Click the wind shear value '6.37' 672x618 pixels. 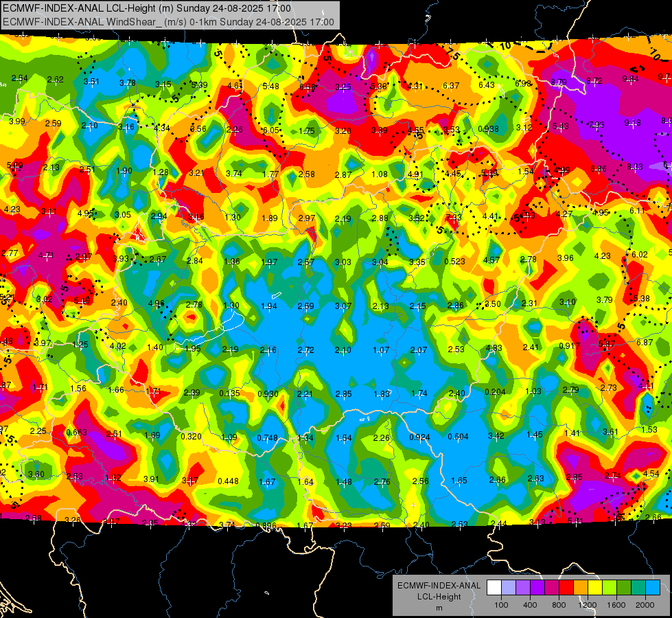click(x=451, y=85)
